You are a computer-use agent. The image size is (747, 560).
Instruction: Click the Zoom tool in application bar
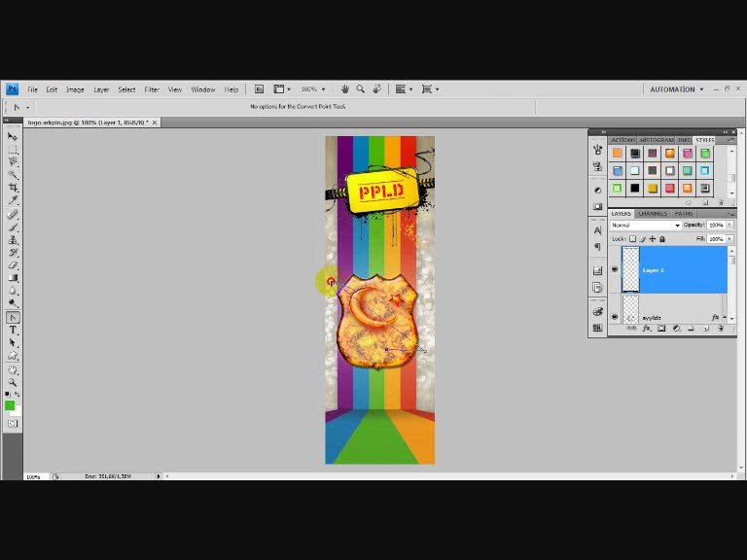coord(361,89)
